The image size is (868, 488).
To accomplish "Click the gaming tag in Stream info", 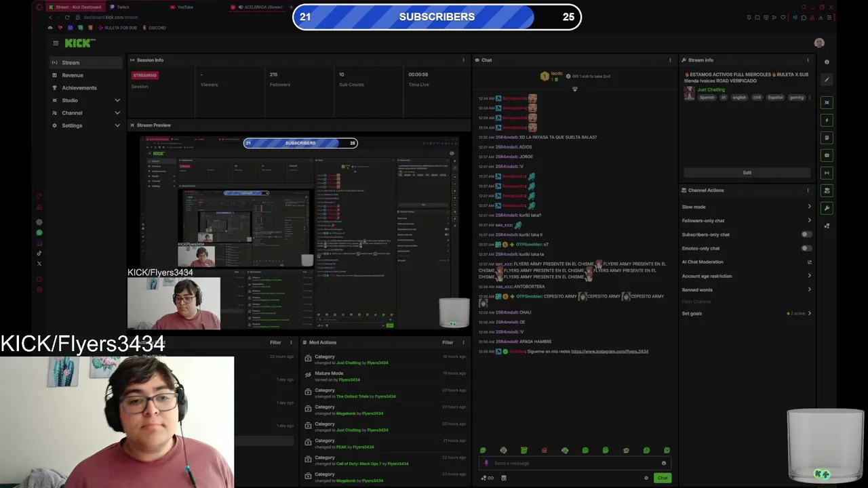I will [x=797, y=98].
